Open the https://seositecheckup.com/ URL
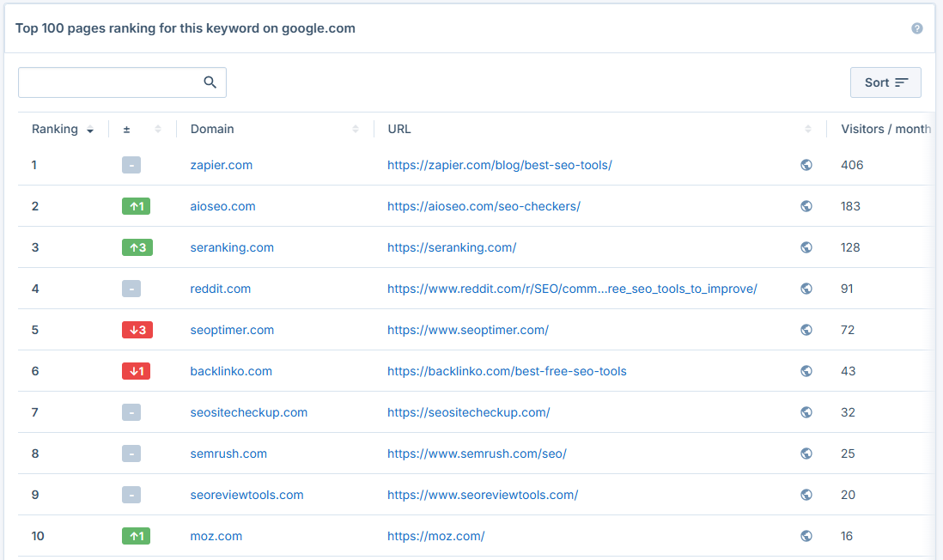This screenshot has width=943, height=560. tap(468, 412)
